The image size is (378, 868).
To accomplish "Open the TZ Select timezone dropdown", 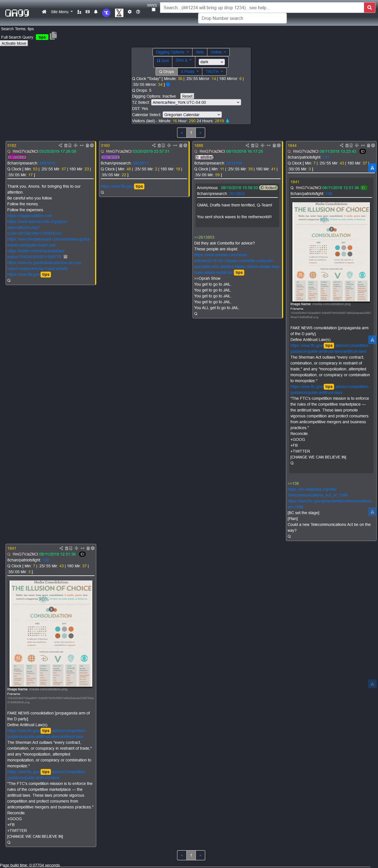I will [196, 102].
